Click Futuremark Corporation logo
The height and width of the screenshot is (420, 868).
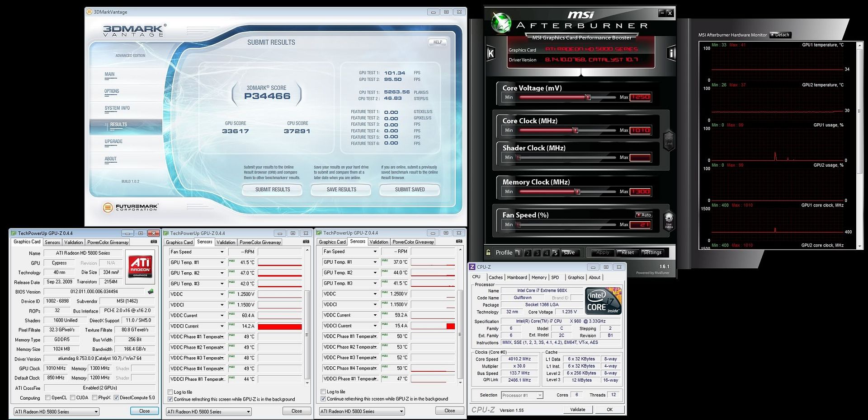pos(130,207)
